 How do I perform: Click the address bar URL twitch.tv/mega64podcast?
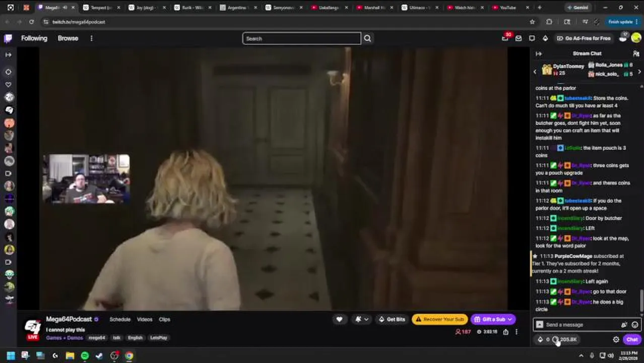(79, 22)
